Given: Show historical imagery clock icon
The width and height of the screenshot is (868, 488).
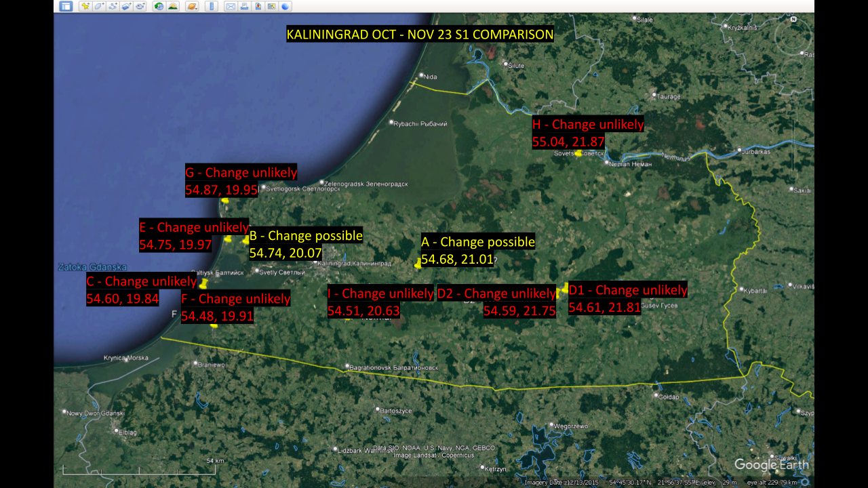Looking at the screenshot, I should 159,6.
